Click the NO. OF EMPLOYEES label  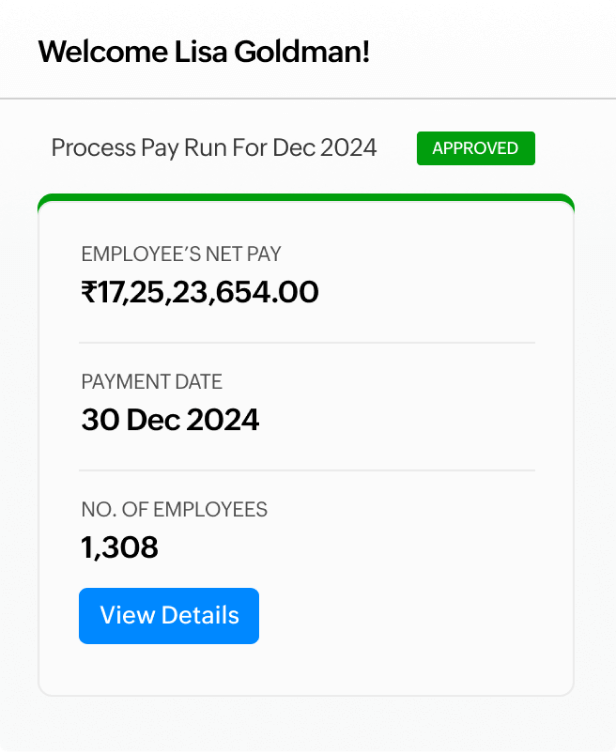tap(174, 510)
